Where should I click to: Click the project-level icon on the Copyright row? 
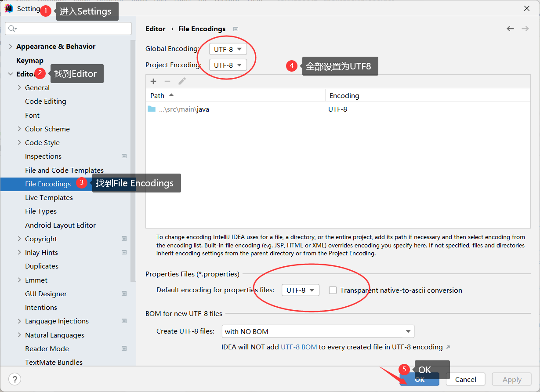(124, 239)
